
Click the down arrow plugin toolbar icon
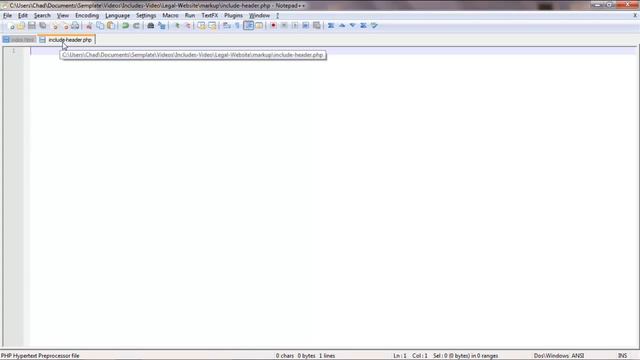[353, 26]
